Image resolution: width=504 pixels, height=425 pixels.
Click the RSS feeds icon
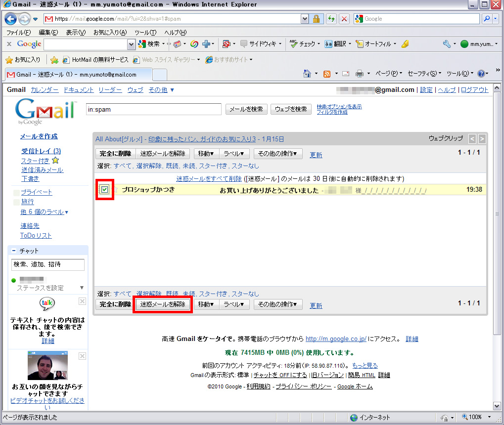pos(327,74)
